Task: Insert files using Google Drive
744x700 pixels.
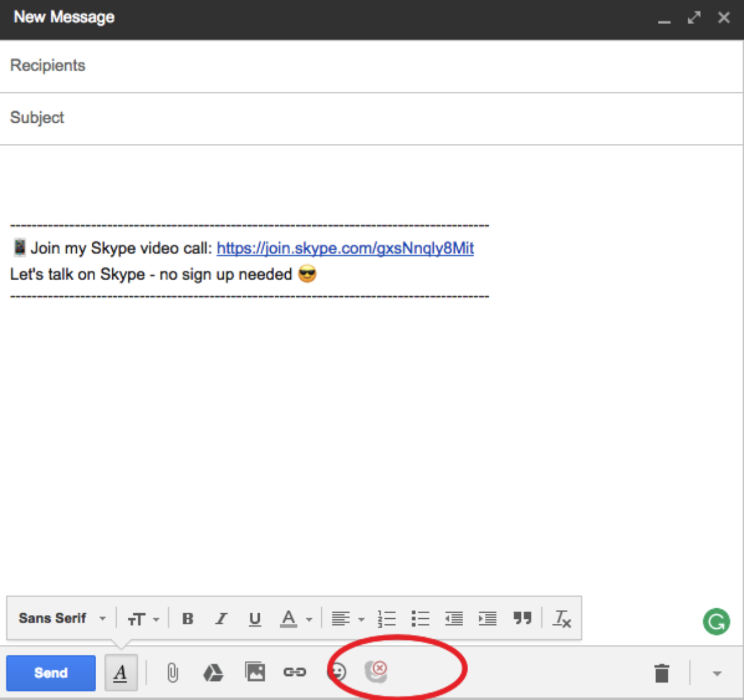Action: [213, 673]
